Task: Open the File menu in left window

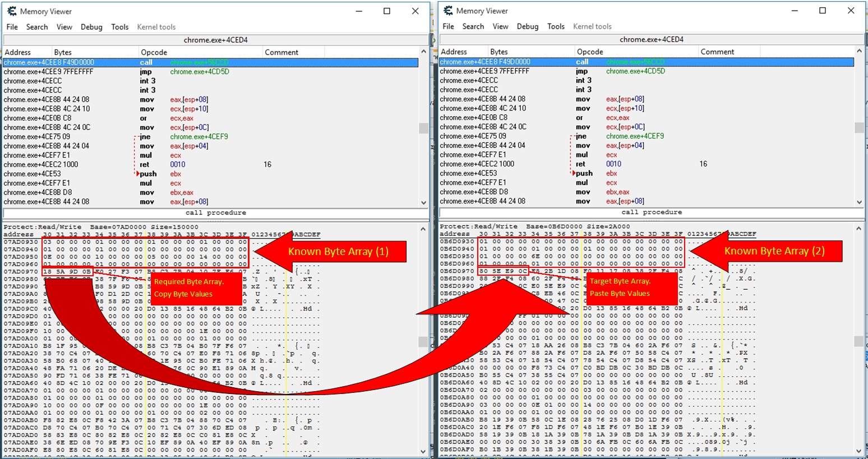Action: tap(11, 26)
